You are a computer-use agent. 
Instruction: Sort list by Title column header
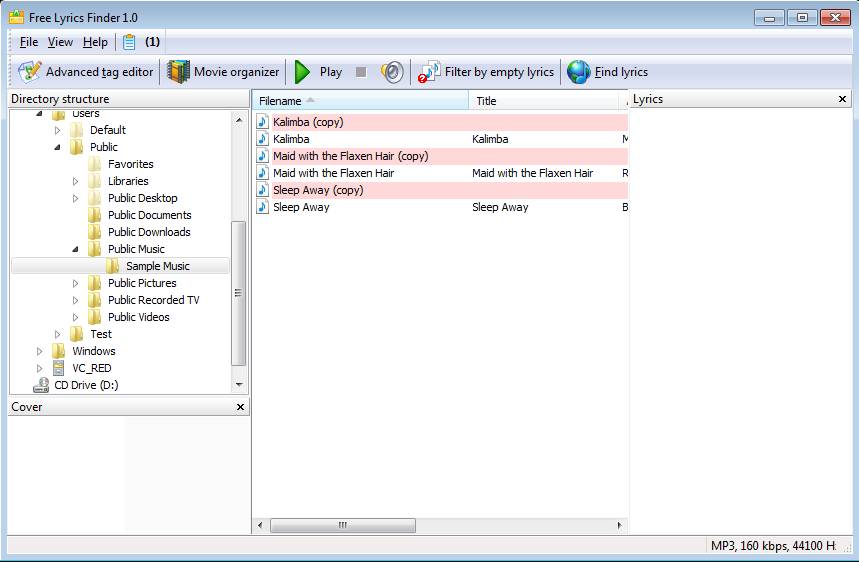(545, 101)
